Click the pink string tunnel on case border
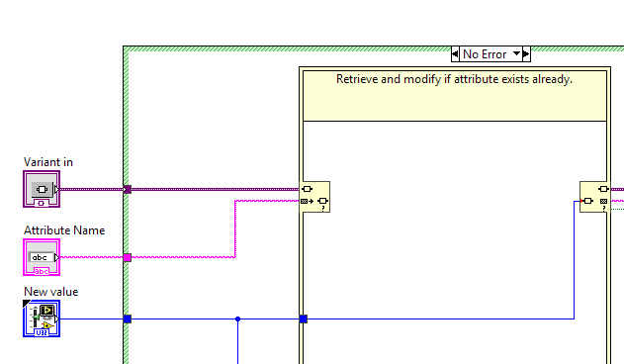Viewport: 624px width, 364px height. 128,257
